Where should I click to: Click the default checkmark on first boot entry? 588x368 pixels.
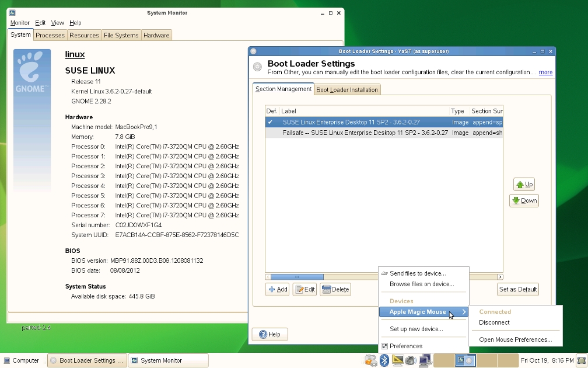(x=270, y=122)
